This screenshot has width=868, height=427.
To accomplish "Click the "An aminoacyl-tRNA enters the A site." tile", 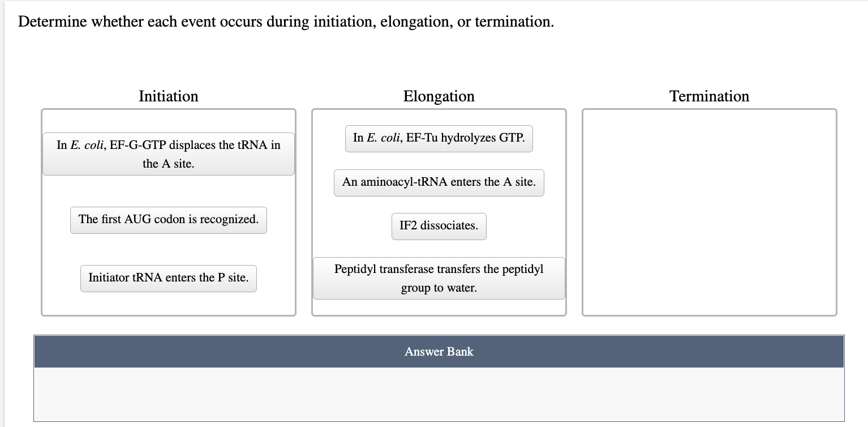I will (439, 182).
